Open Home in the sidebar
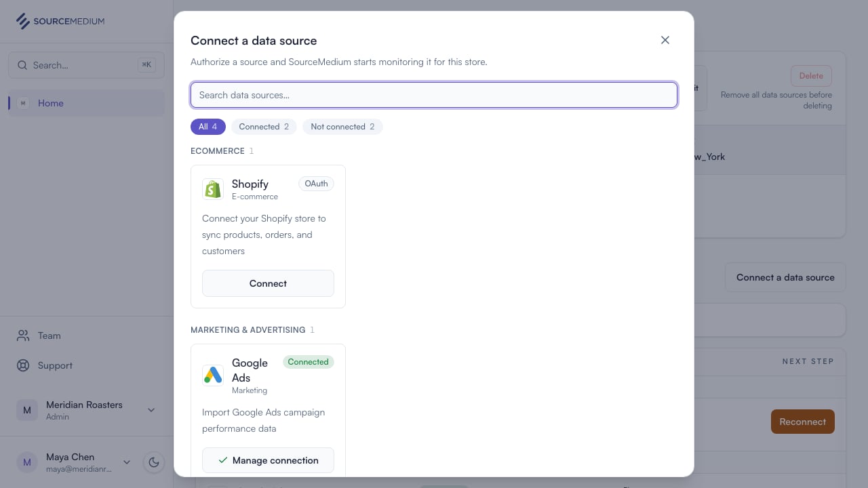This screenshot has width=868, height=488. 86,103
